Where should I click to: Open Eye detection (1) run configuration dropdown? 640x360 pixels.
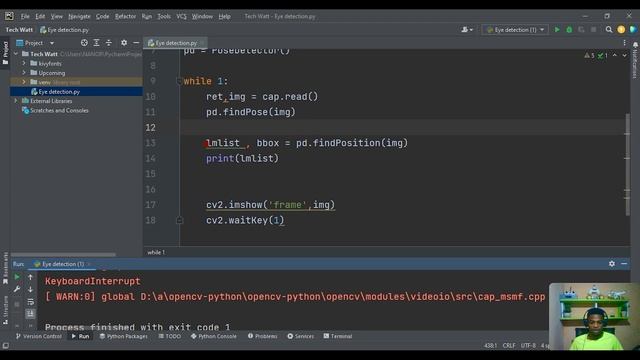515,30
